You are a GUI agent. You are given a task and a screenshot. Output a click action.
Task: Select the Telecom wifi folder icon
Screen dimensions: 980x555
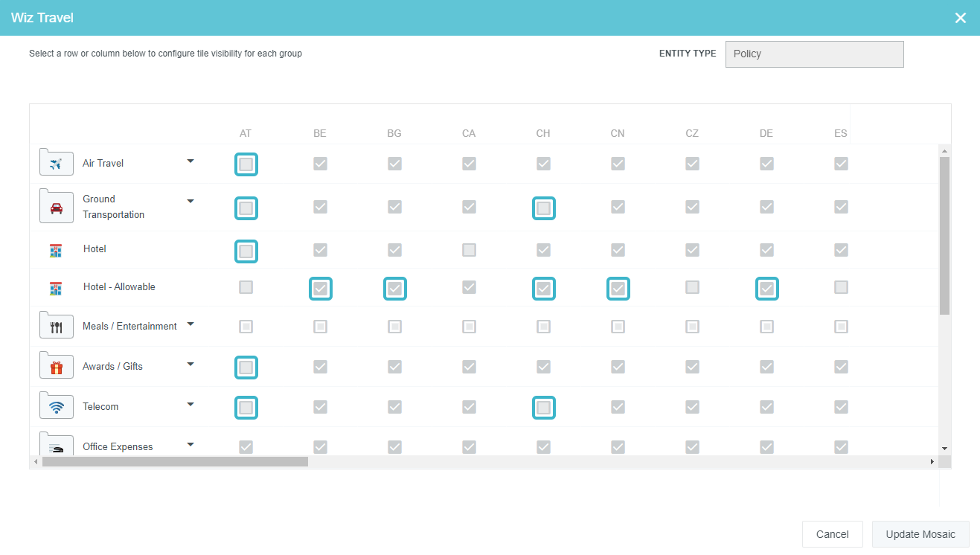pyautogui.click(x=56, y=407)
